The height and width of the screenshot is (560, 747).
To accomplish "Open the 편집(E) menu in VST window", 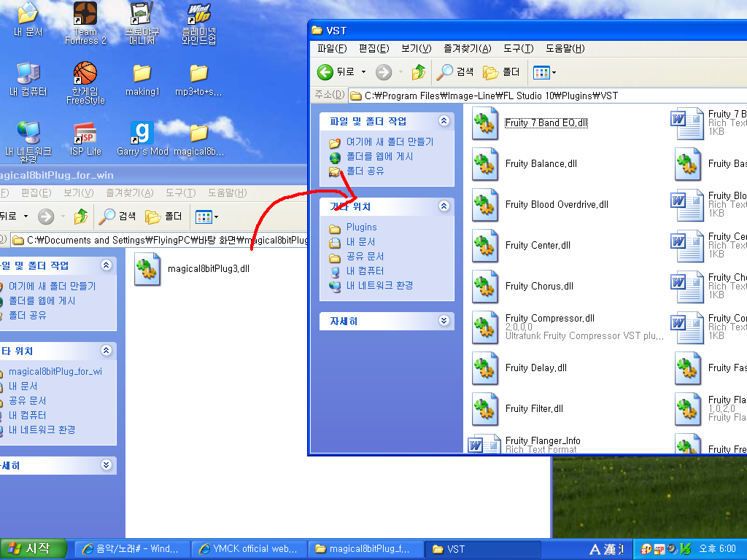I will coord(374,49).
